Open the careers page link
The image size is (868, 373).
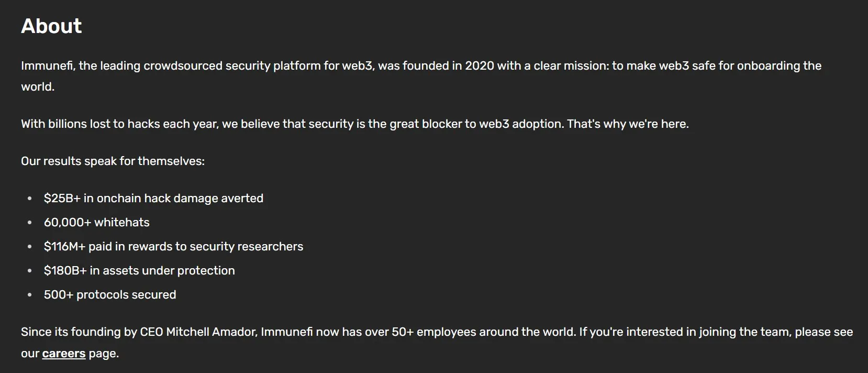63,354
